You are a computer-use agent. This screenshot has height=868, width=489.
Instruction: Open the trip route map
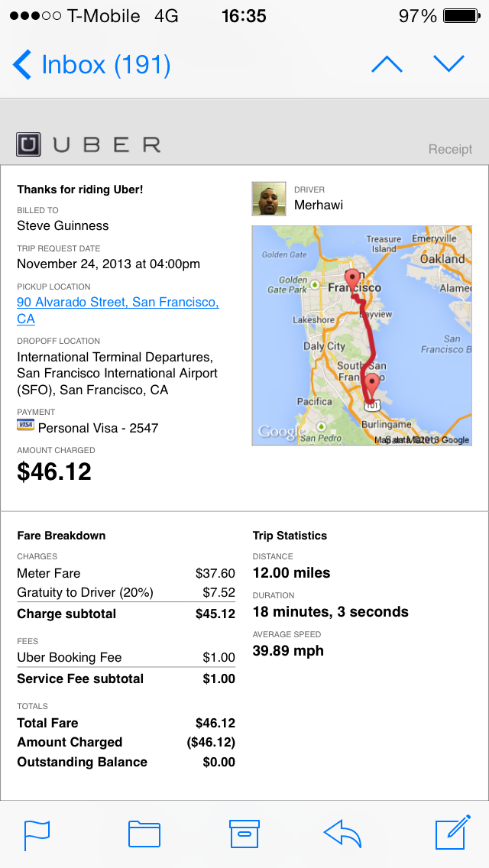click(x=361, y=335)
